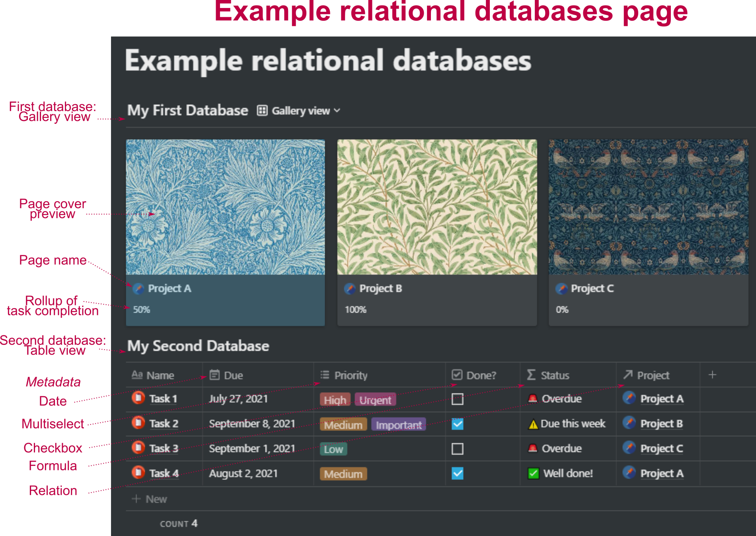Click the Done? column header
This screenshot has width=756, height=536.
pos(483,375)
